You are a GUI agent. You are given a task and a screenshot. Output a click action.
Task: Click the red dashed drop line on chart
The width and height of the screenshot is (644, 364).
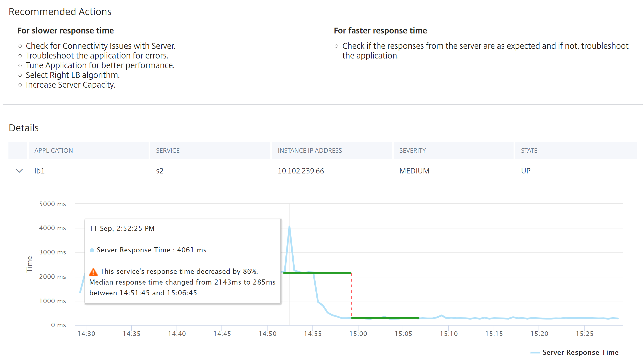coord(351,295)
